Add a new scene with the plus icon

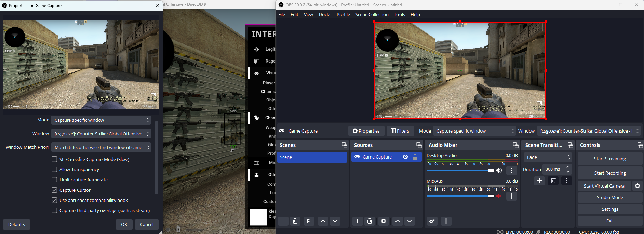click(283, 221)
